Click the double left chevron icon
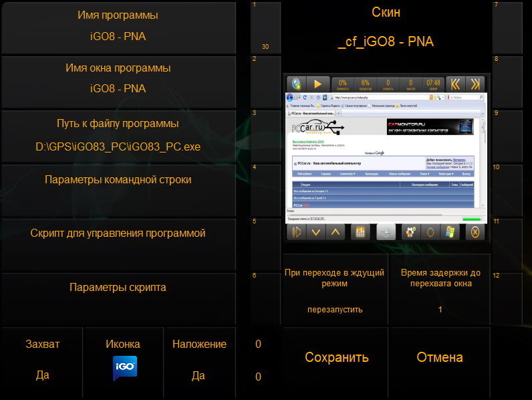Viewport: 532px width, 400px height. pos(454,84)
